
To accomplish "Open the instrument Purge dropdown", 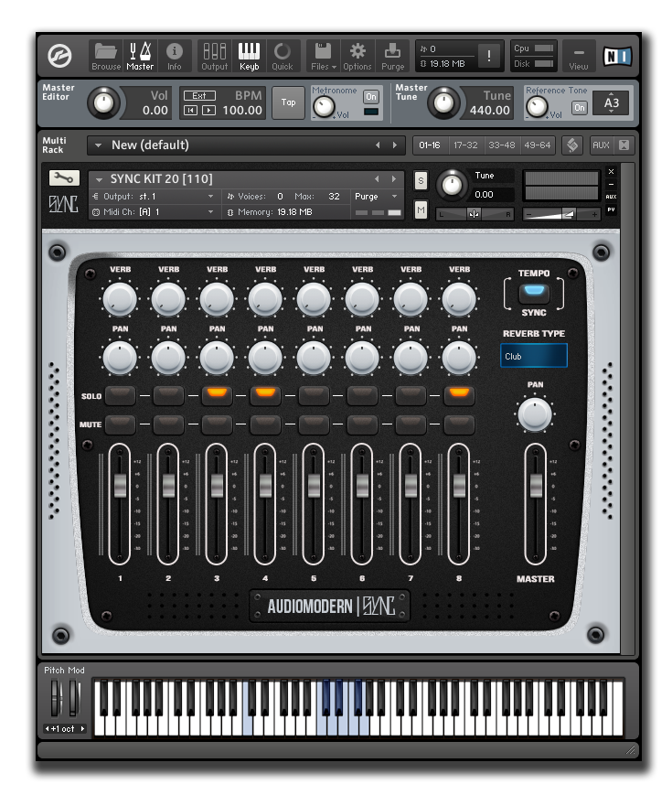I will pyautogui.click(x=376, y=196).
